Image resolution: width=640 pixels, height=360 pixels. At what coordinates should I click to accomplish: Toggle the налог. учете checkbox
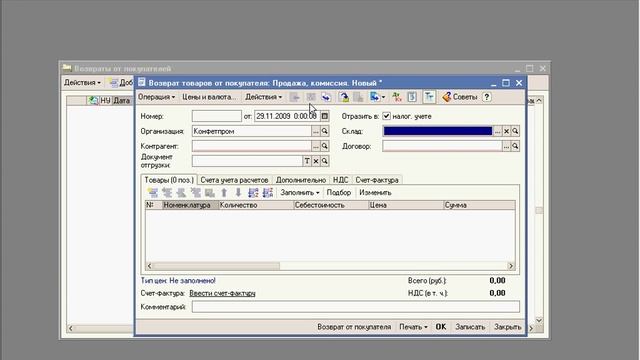386,116
